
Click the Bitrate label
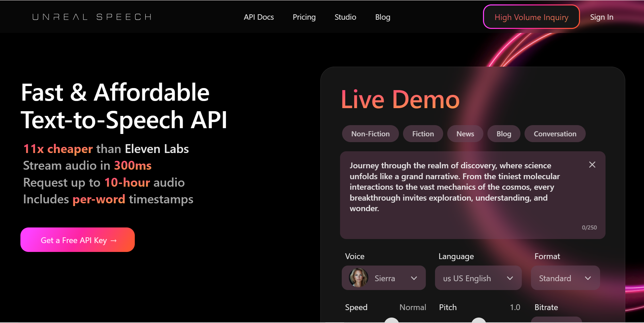[546, 307]
